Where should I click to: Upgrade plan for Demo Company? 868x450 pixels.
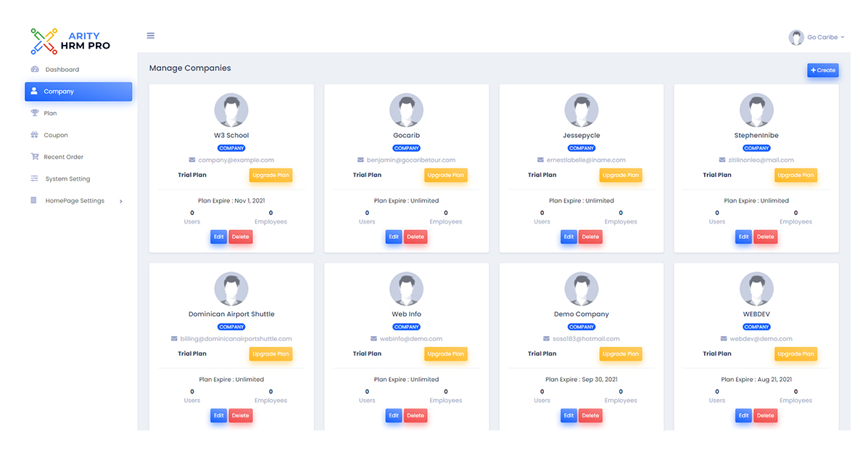[x=621, y=354]
